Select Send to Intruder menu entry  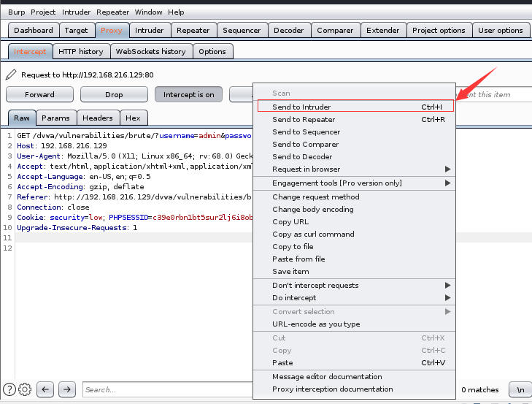click(x=355, y=107)
